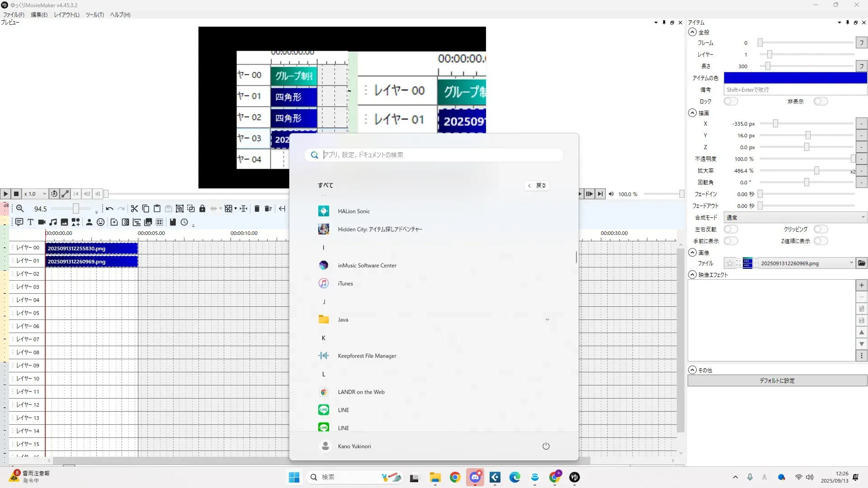This screenshot has height=488, width=868.
Task: Enable the 左右反転 toggle
Action: tap(731, 229)
